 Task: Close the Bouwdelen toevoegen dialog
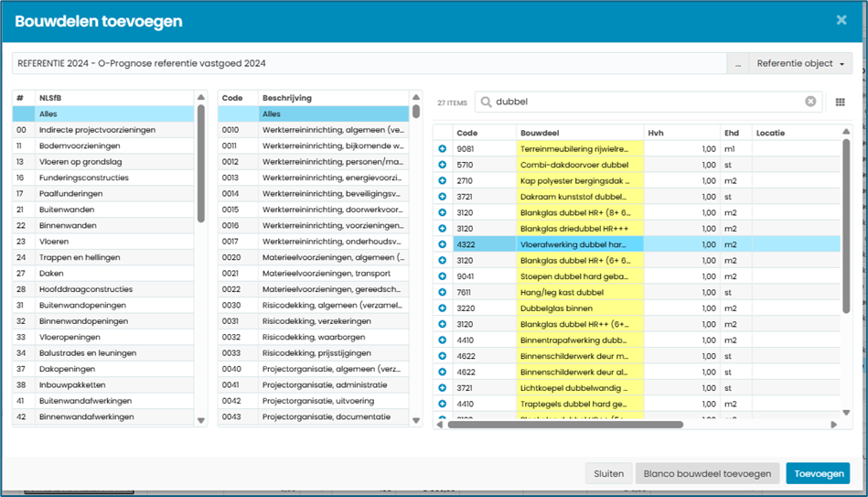[841, 20]
